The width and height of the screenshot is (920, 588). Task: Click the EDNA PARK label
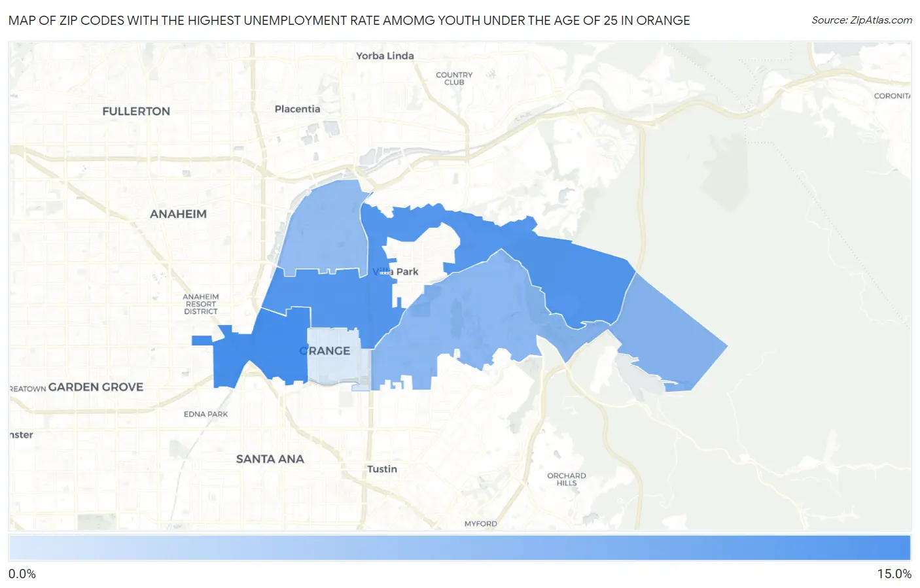(205, 414)
